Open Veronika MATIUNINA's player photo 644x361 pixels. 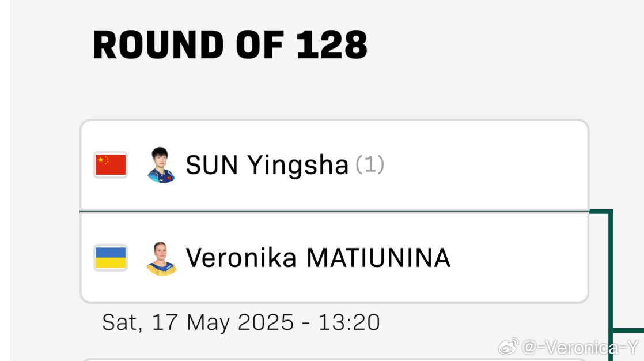coord(161,258)
